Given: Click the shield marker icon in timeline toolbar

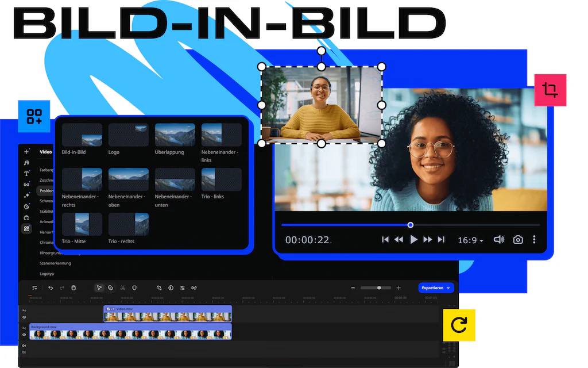Looking at the screenshot, I should click(134, 287).
